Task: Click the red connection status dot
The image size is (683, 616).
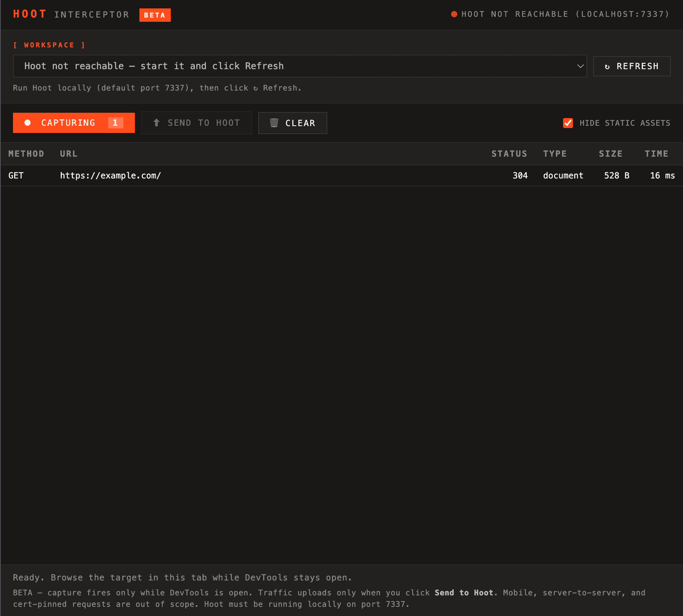Action: 454,14
